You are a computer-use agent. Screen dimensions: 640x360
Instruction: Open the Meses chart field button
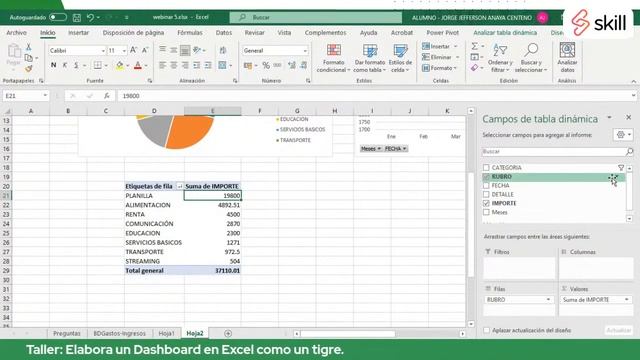(x=371, y=149)
